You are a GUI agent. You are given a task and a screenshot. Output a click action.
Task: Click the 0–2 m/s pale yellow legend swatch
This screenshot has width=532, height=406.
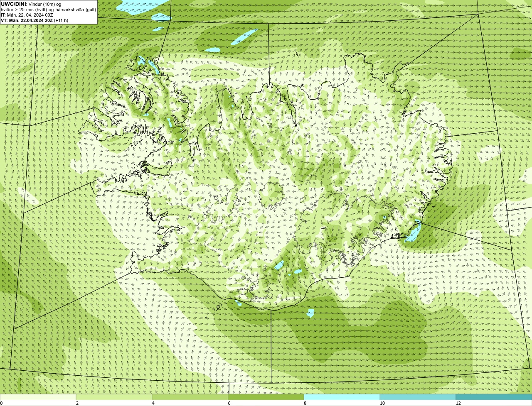coord(38,397)
